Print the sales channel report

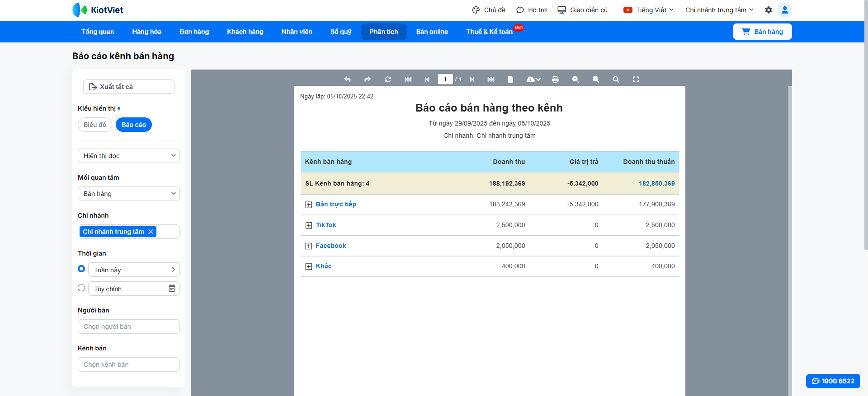pyautogui.click(x=556, y=79)
